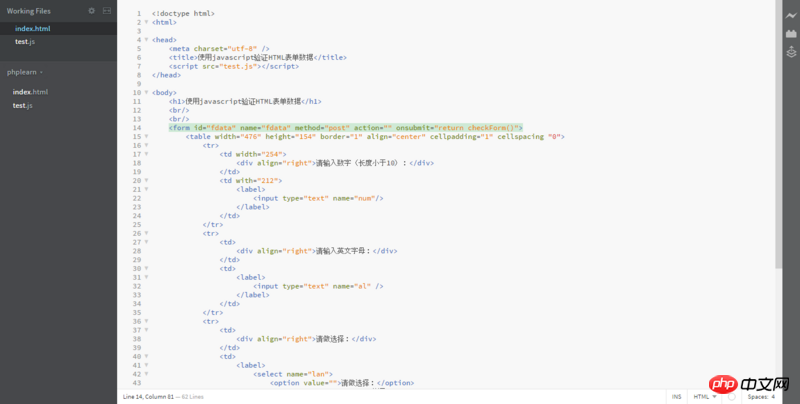The height and width of the screenshot is (404, 800).
Task: Click the split view icon in sidebar
Action: (107, 11)
